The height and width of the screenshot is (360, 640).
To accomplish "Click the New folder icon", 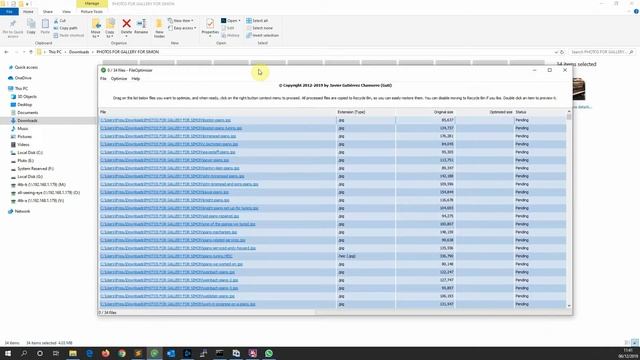I will 159,24.
